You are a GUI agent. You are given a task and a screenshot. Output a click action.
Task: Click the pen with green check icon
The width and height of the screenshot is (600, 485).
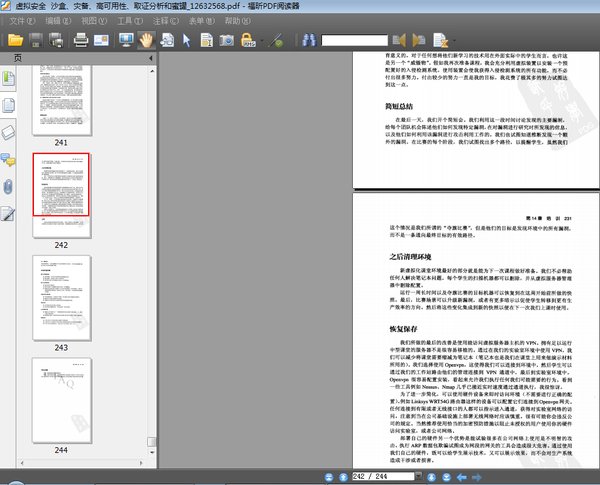point(277,40)
